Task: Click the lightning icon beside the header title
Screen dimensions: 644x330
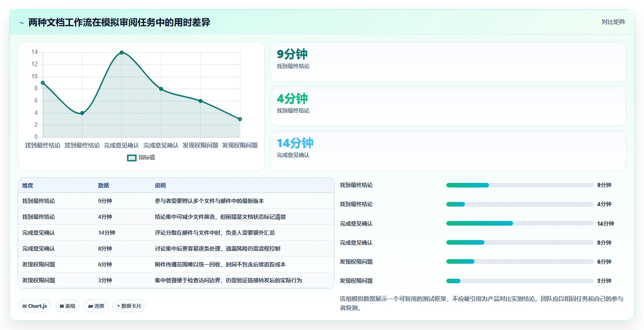Action: (21, 23)
